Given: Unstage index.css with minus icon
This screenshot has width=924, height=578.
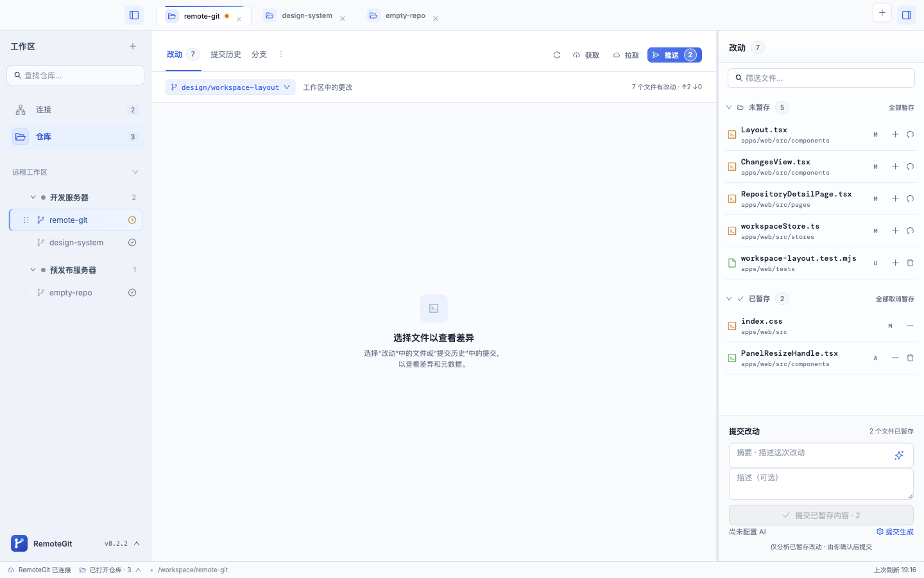Looking at the screenshot, I should [x=910, y=326].
